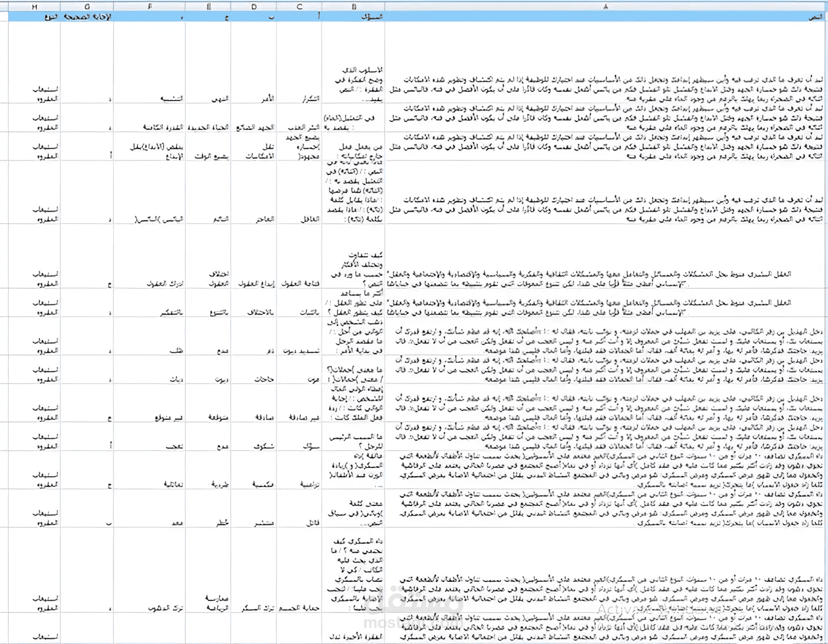Image resolution: width=828 pixels, height=644 pixels.
Task: Select the cell reading 'غير متوقع'
Action: tap(149, 403)
